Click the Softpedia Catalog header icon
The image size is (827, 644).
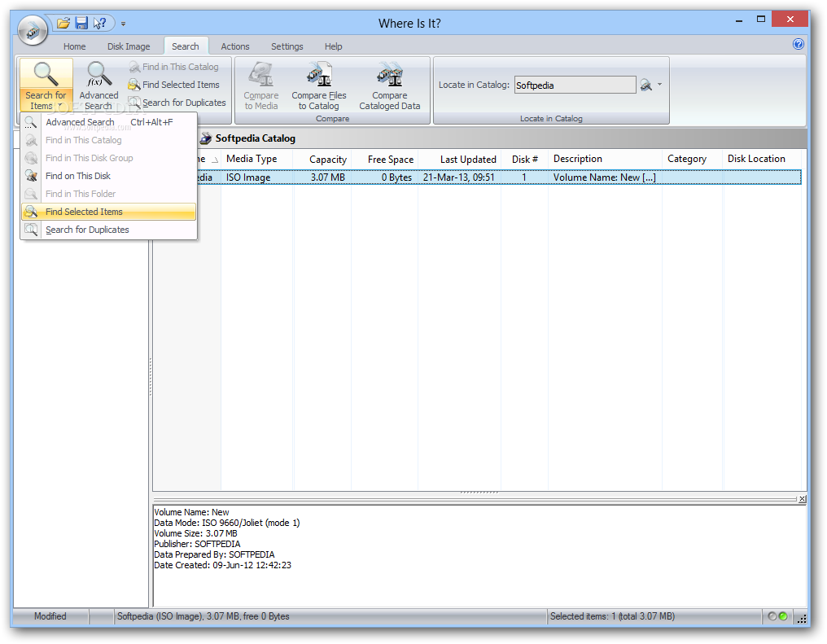tap(206, 138)
